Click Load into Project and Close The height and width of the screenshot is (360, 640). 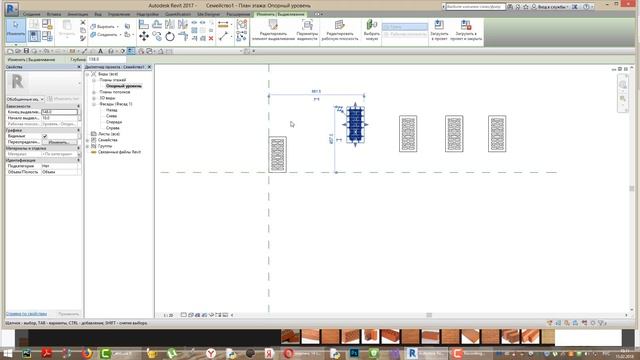(x=466, y=31)
